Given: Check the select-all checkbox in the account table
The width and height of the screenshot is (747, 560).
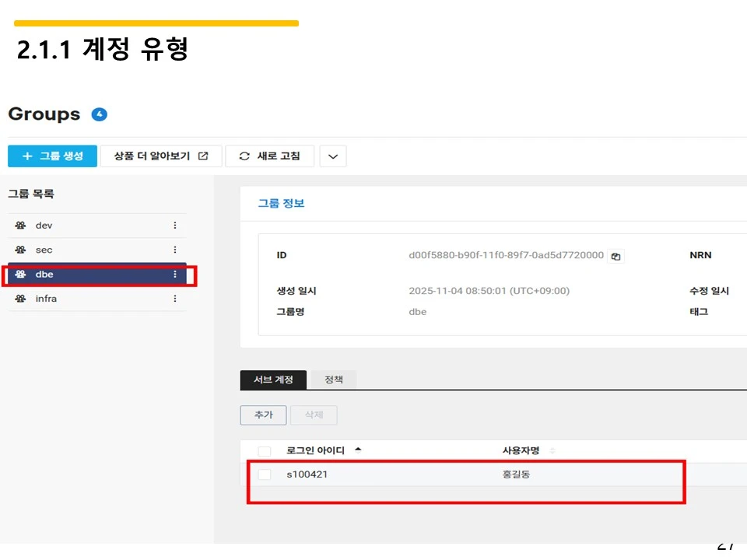Looking at the screenshot, I should tap(264, 450).
